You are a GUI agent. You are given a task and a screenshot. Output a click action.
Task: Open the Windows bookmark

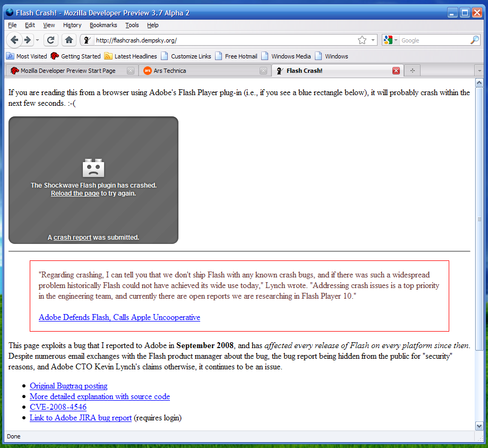(331, 56)
